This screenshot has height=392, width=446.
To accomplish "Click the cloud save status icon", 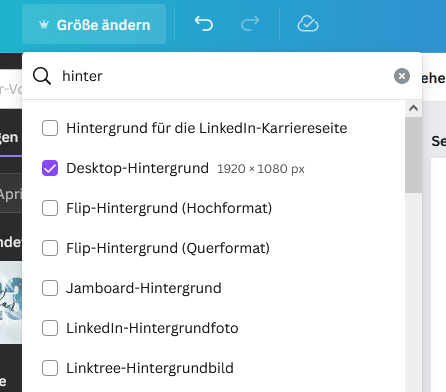I will coord(308,24).
